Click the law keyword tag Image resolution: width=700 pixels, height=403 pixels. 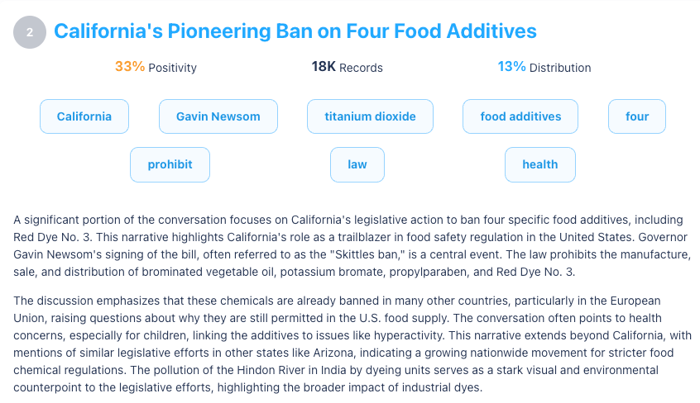(357, 164)
